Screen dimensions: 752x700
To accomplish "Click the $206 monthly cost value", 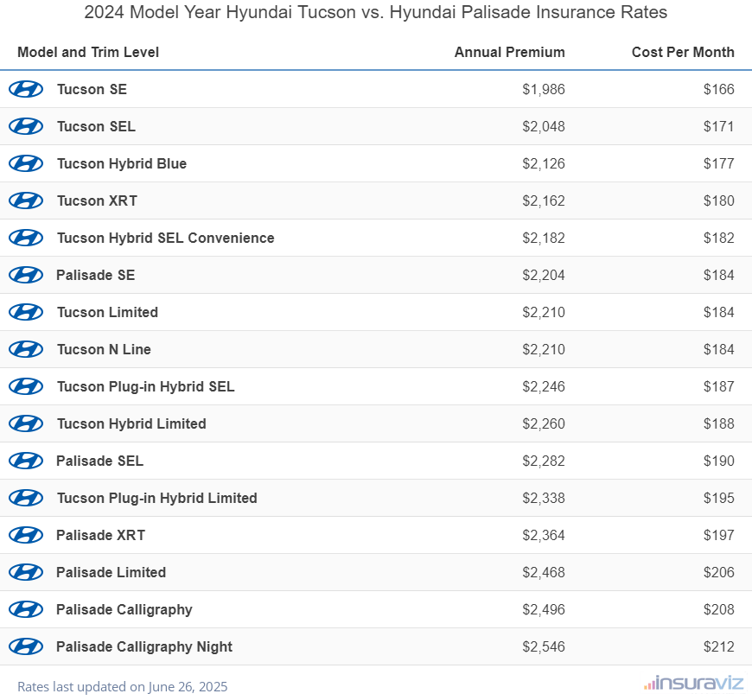I will (x=719, y=572).
